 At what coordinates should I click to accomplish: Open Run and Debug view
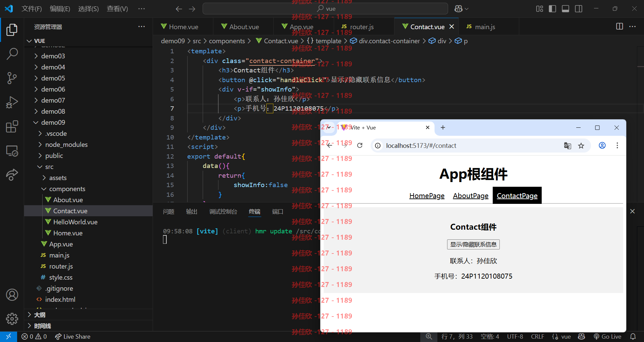(12, 102)
